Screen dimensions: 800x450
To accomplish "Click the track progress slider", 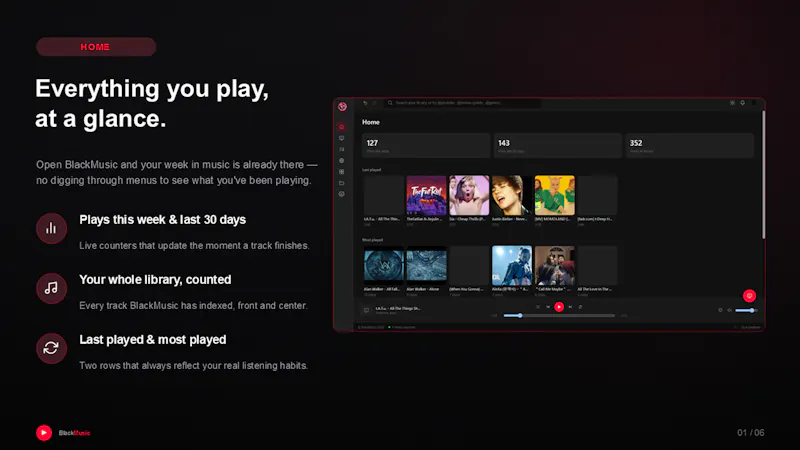I will pos(559,316).
